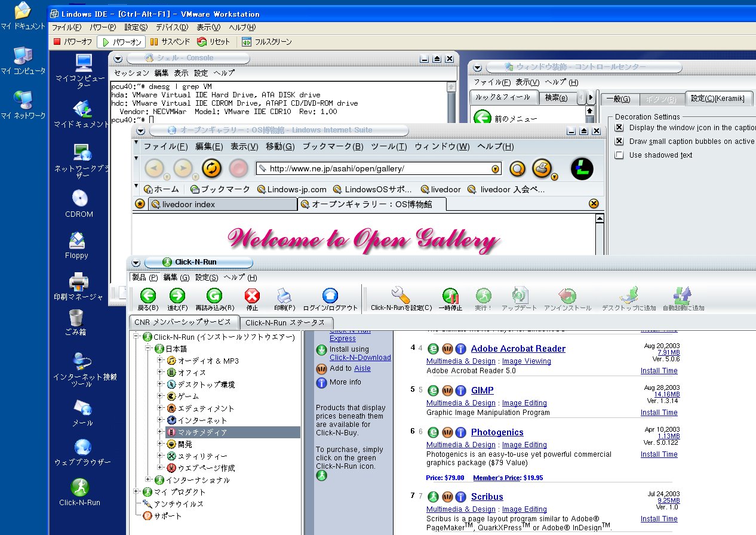Expand the ゲーム tree node
Viewport: 756px width, 535px height.
(160, 396)
